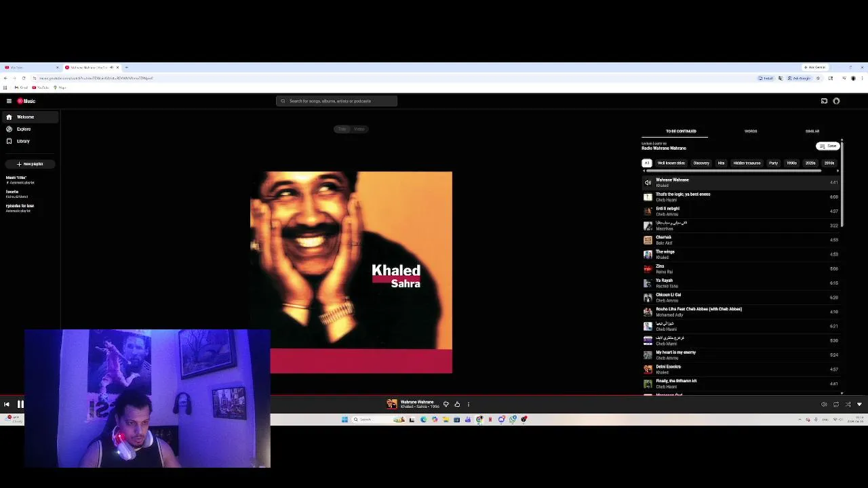Switch player to Title mode
The image size is (868, 488).
pos(342,129)
